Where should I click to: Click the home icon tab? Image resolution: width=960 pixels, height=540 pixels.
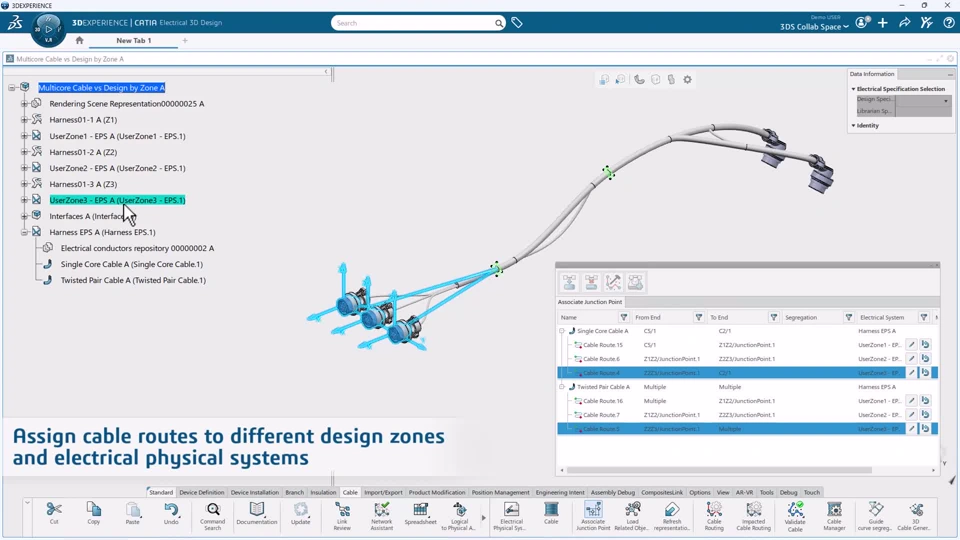tap(79, 40)
